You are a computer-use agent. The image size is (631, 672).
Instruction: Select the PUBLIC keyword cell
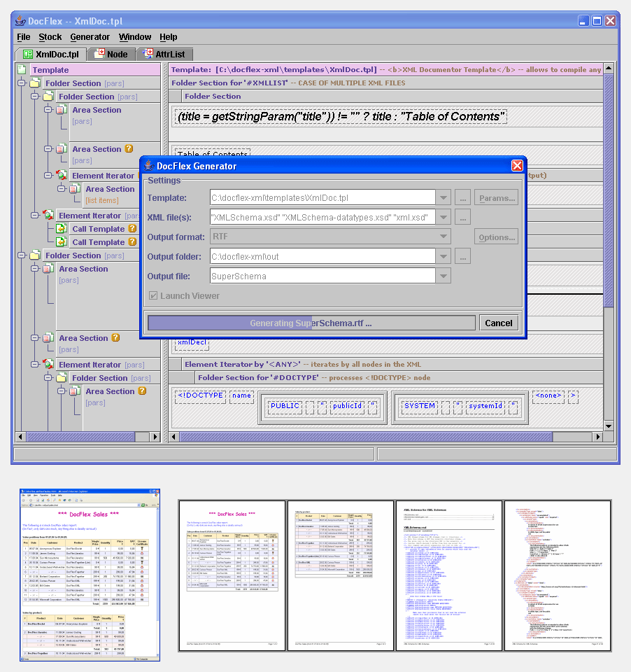click(285, 406)
